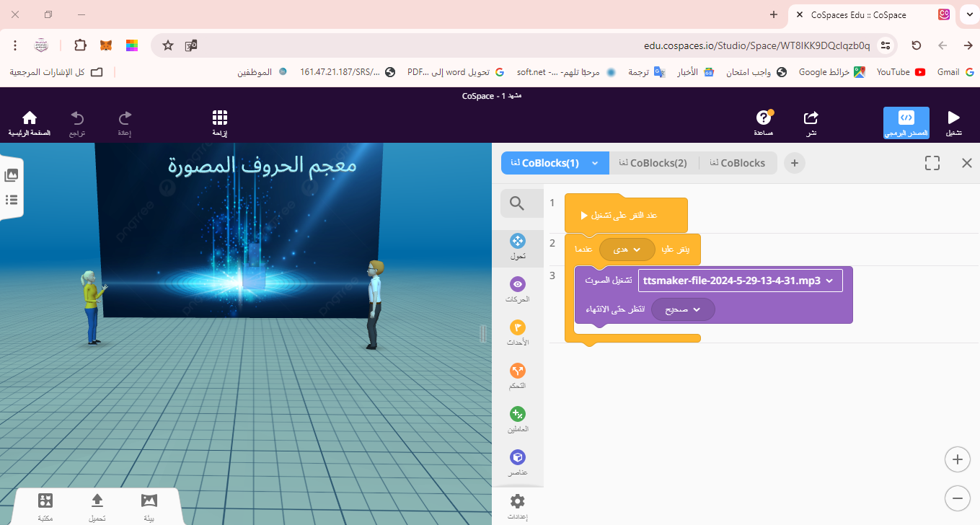The image size is (980, 525).
Task: Open the Gmail bookmark
Action: click(955, 72)
